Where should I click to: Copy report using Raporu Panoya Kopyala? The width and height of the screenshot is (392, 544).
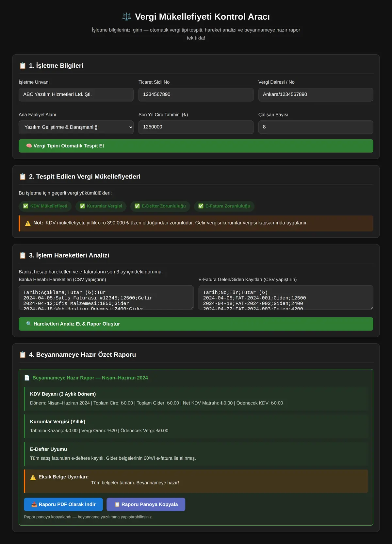pos(146,504)
